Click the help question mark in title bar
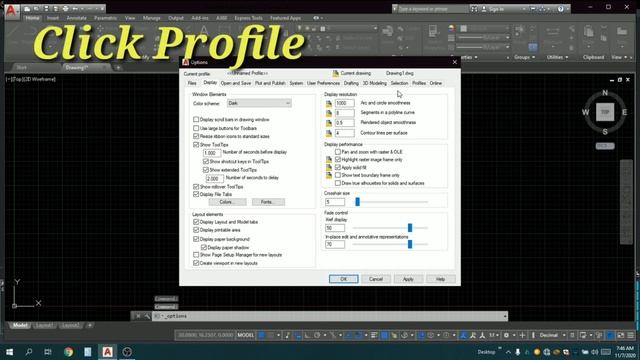640x360 pixels. coord(560,9)
